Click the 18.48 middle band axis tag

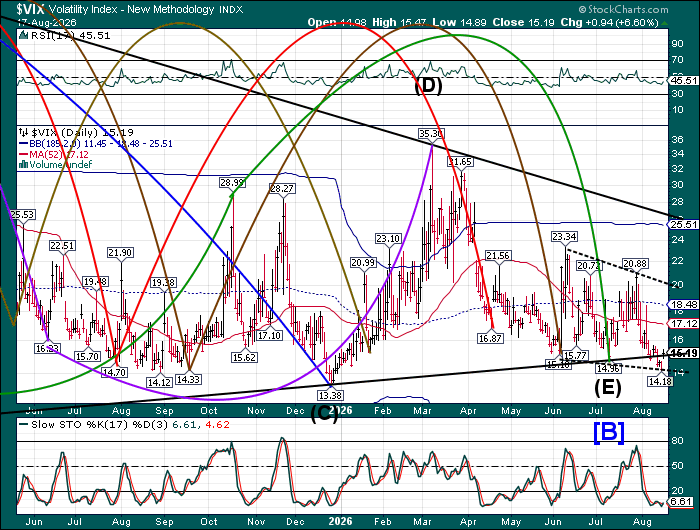pos(683,305)
